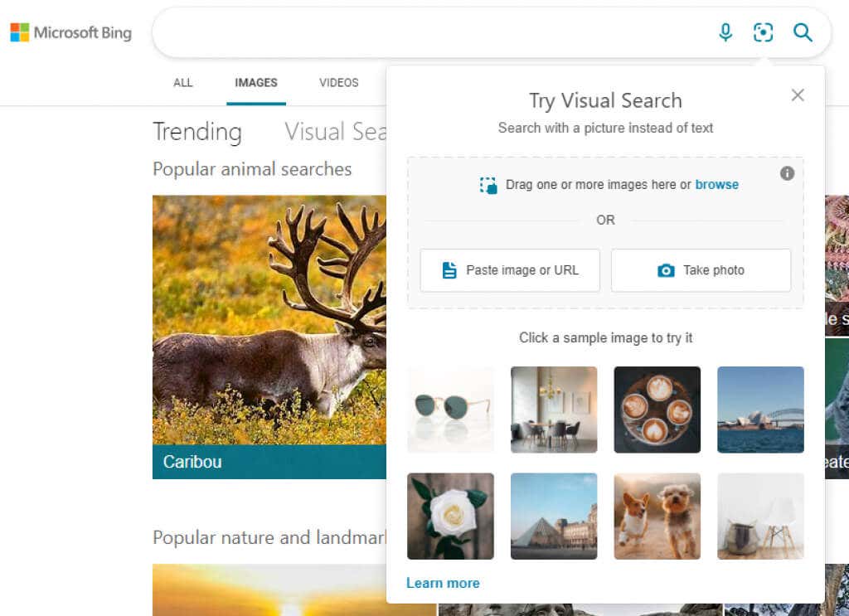Click the browse link to upload images
The width and height of the screenshot is (849, 616).
coord(716,185)
